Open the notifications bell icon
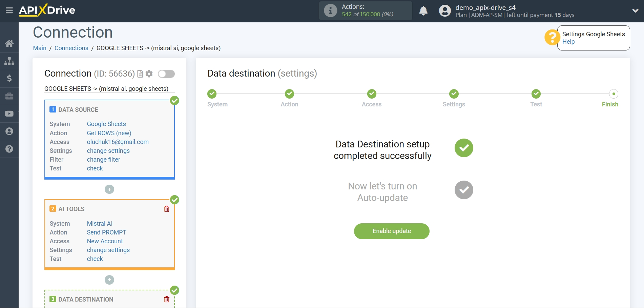Viewport: 644px width, 308px height. (x=423, y=11)
